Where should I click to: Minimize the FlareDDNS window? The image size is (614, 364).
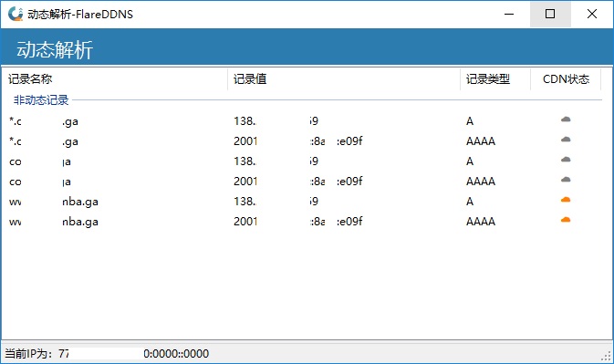pos(509,14)
